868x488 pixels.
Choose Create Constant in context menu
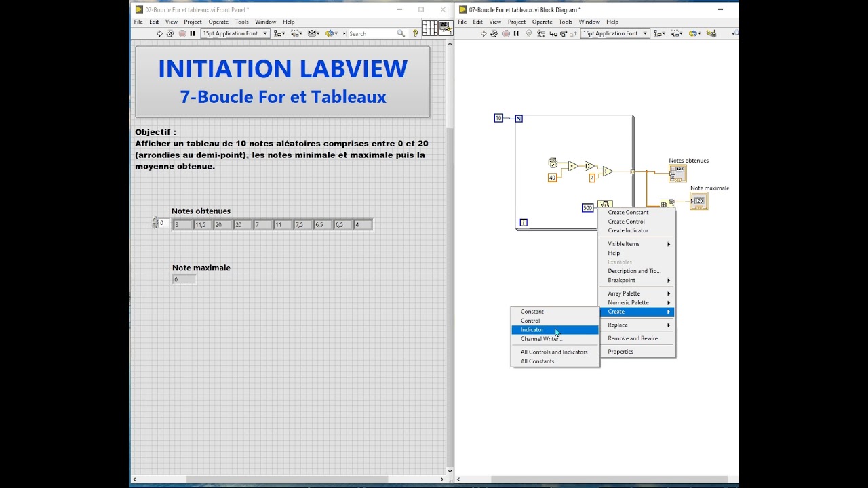(x=637, y=212)
